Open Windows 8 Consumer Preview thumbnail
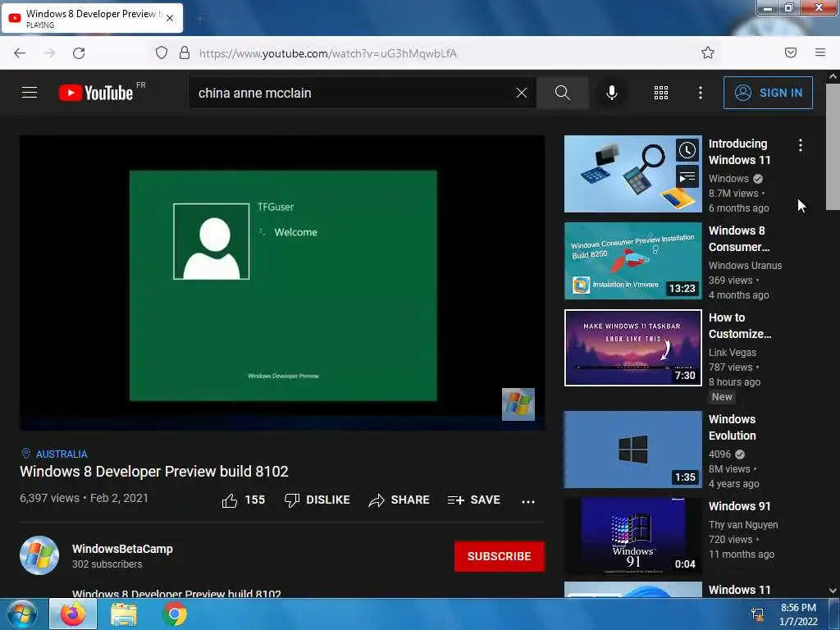The image size is (840, 630). click(632, 260)
